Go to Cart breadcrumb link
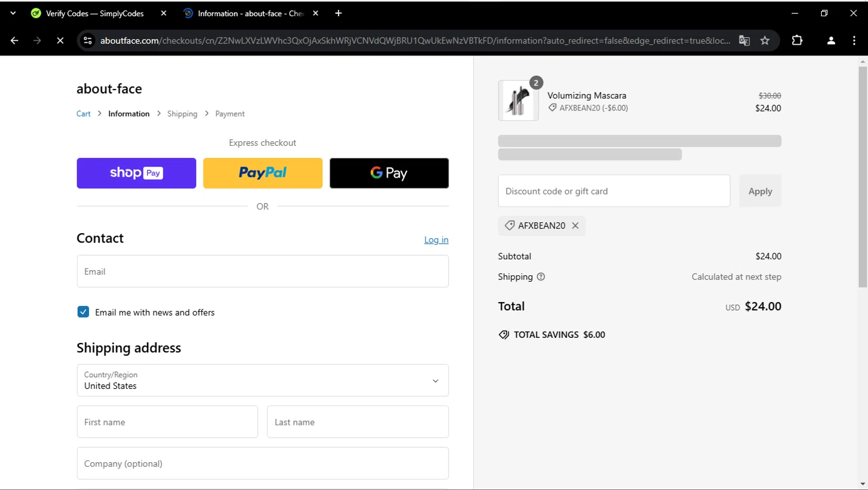The image size is (868, 490). click(x=83, y=114)
